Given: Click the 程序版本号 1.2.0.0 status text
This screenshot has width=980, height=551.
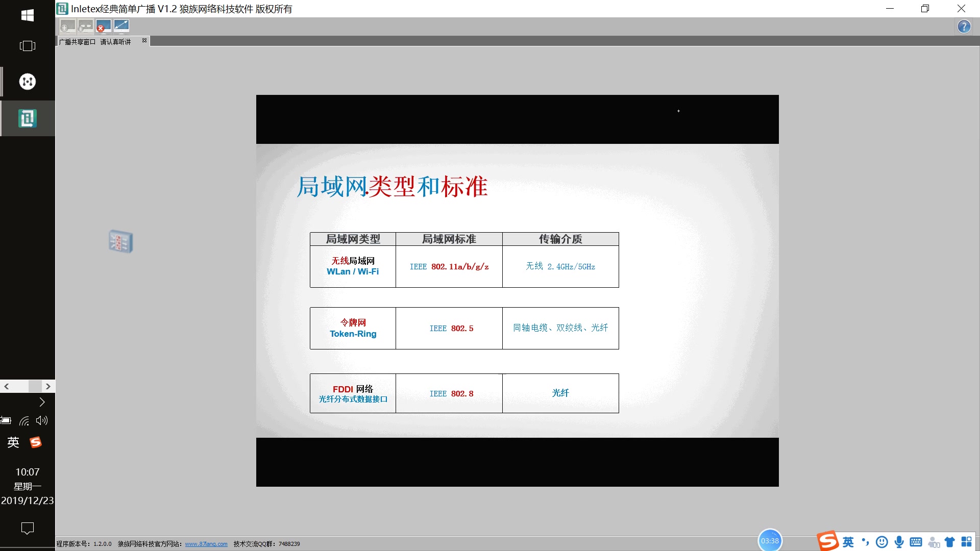Looking at the screenshot, I should pos(84,544).
